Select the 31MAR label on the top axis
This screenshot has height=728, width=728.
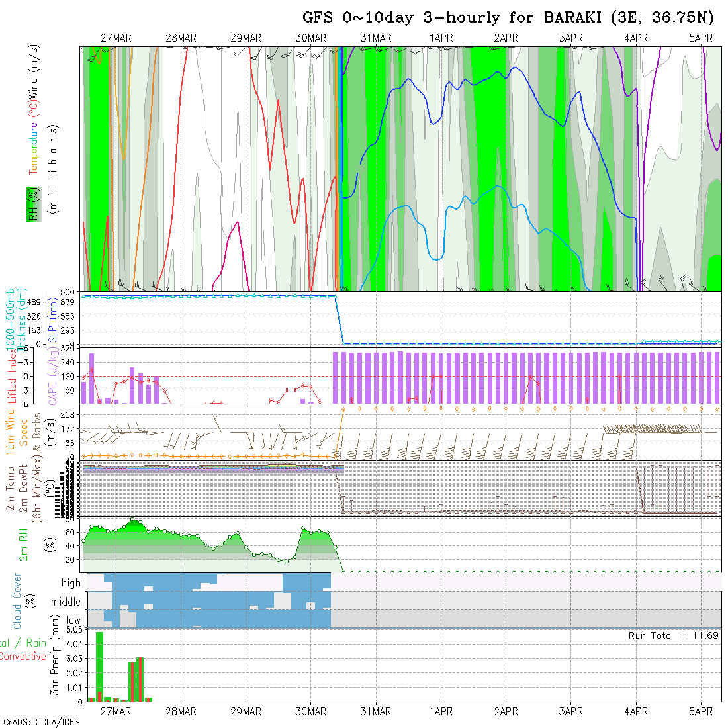[x=376, y=38]
